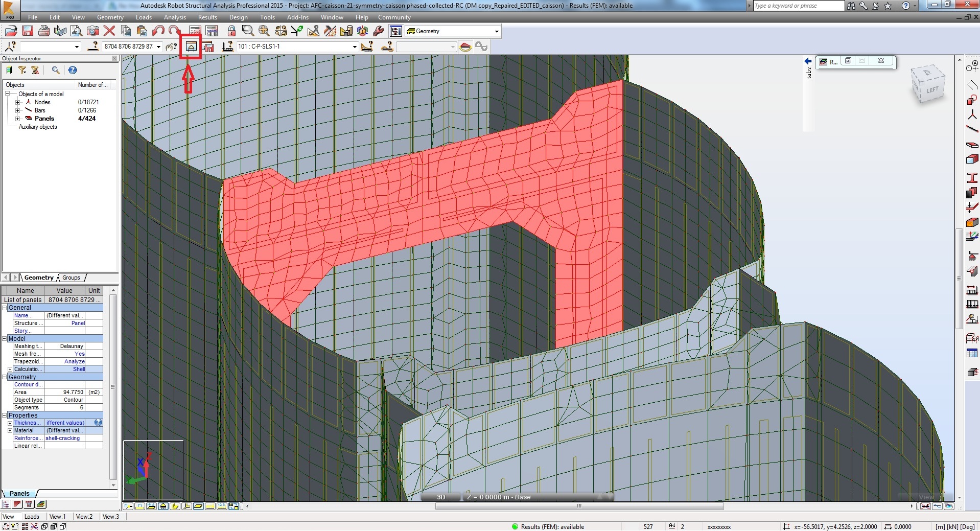
Task: Undo the last action
Action: [157, 31]
